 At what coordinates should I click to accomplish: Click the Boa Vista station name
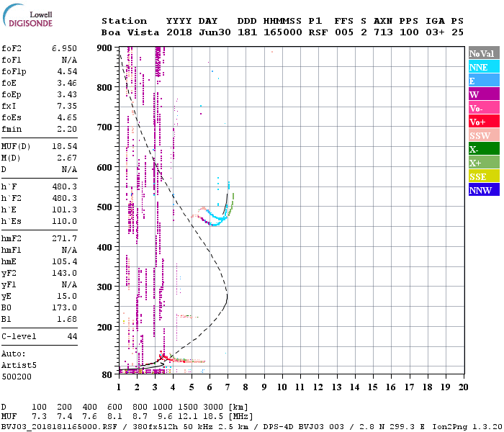click(x=130, y=32)
